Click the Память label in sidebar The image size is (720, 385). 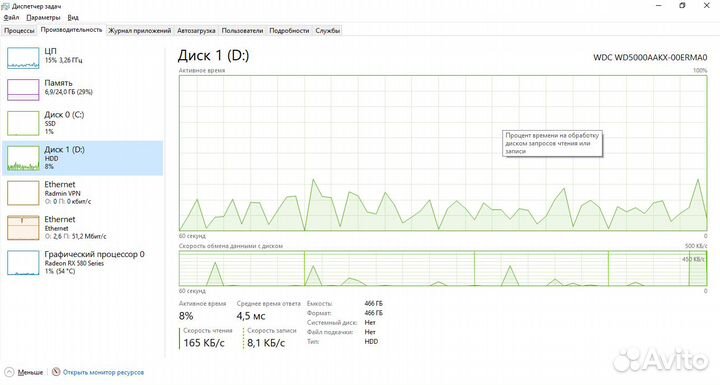(58, 83)
